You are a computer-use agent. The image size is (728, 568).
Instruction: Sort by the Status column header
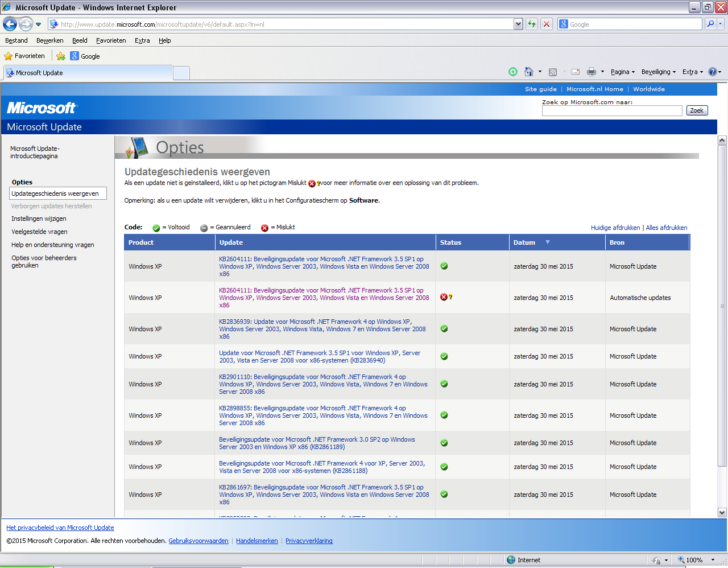click(x=472, y=242)
